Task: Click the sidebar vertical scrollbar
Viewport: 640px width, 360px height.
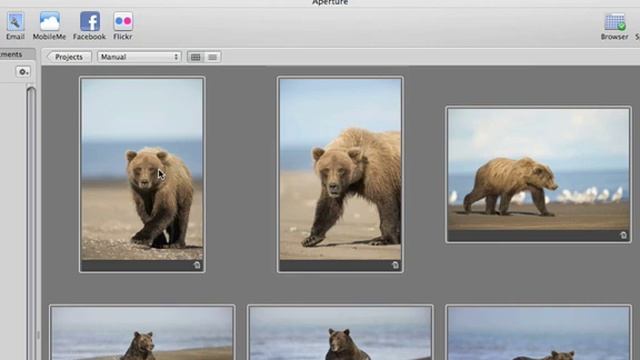Action: pos(31,222)
